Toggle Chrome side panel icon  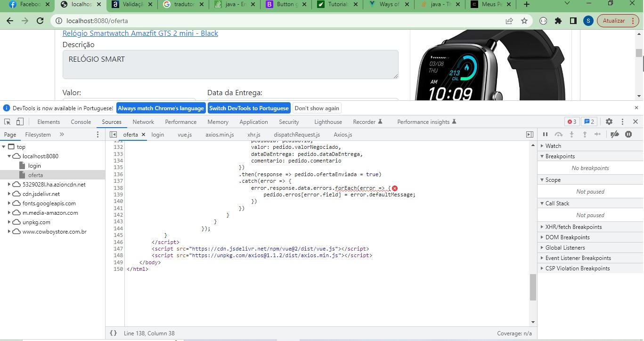tap(573, 21)
